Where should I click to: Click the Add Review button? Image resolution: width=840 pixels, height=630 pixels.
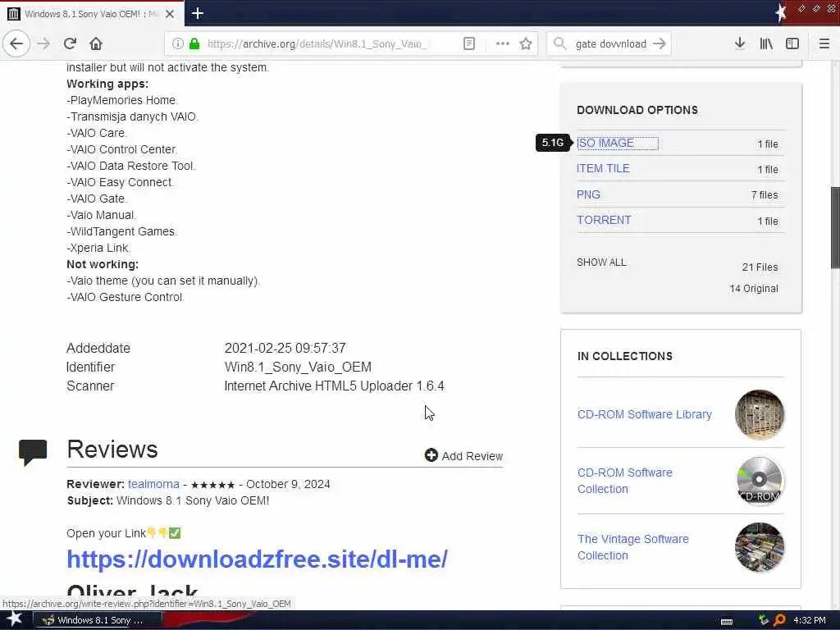pos(463,456)
